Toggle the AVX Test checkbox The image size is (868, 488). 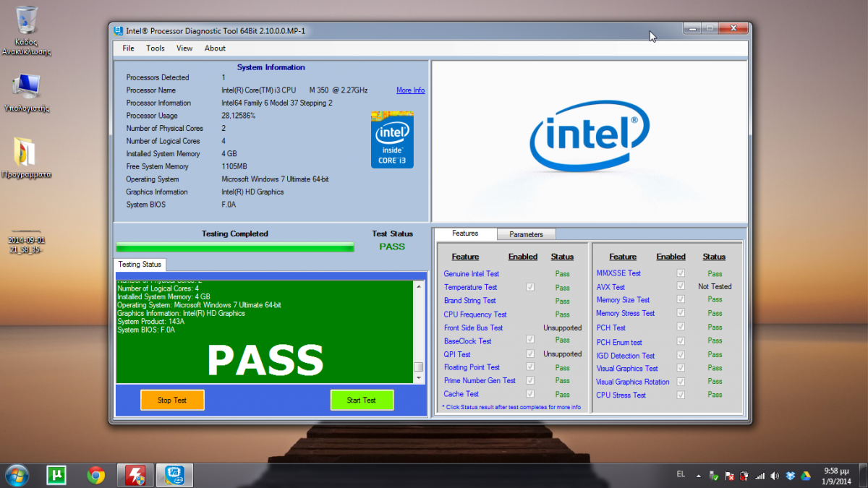click(680, 286)
